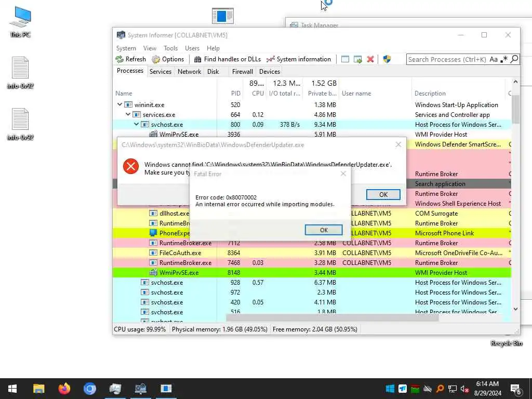Open Find handles or DLLs
The width and height of the screenshot is (532, 399).
pyautogui.click(x=228, y=59)
